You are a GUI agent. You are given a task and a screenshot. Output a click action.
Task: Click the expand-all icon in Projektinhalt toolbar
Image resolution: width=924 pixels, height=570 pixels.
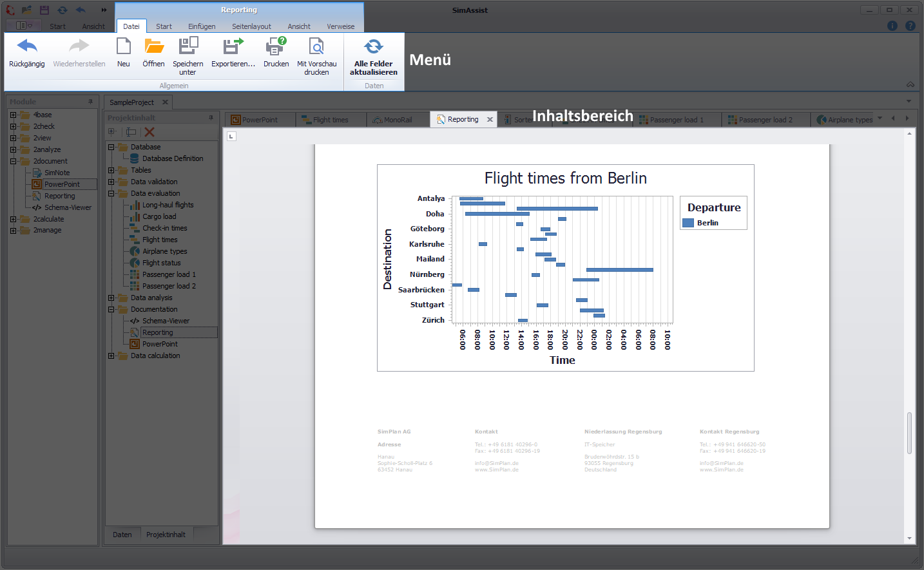pyautogui.click(x=112, y=131)
